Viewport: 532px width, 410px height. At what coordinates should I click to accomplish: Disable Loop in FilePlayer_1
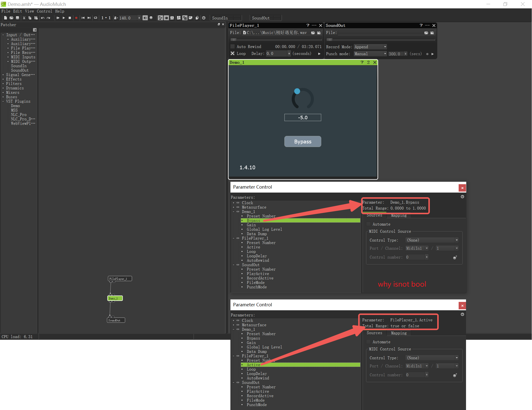pyautogui.click(x=232, y=53)
